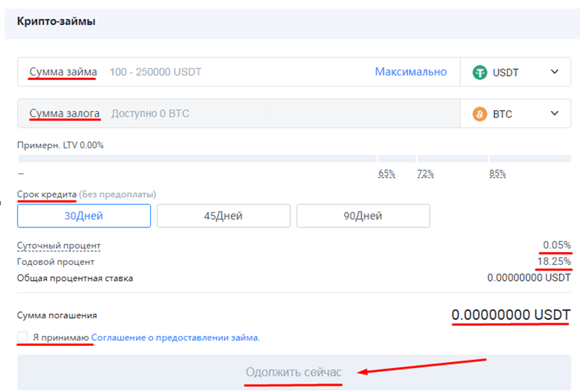The image size is (580, 392).
Task: Expand the USDT loan currency dropdown arrow
Action: pos(555,72)
